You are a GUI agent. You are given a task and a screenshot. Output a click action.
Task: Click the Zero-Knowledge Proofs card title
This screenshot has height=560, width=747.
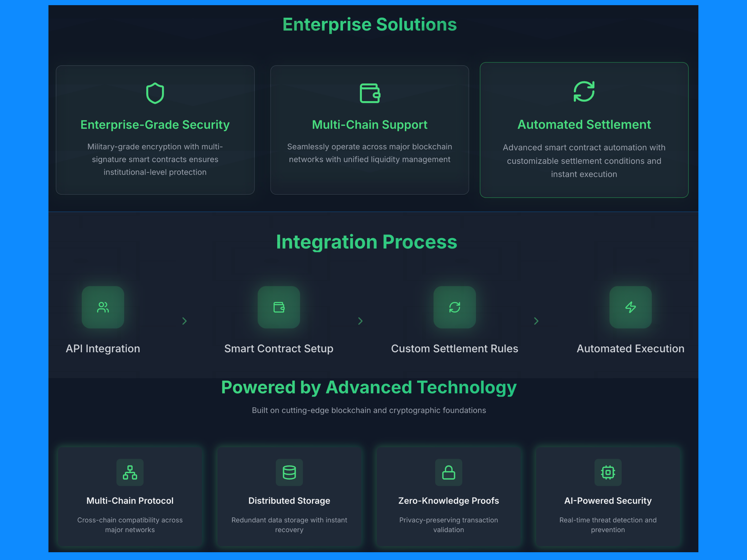click(x=448, y=501)
